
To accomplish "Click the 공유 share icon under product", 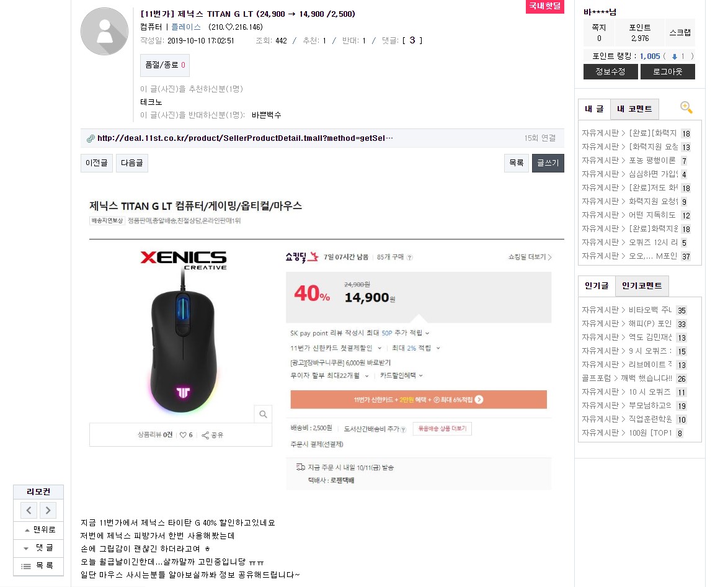I will pos(205,435).
